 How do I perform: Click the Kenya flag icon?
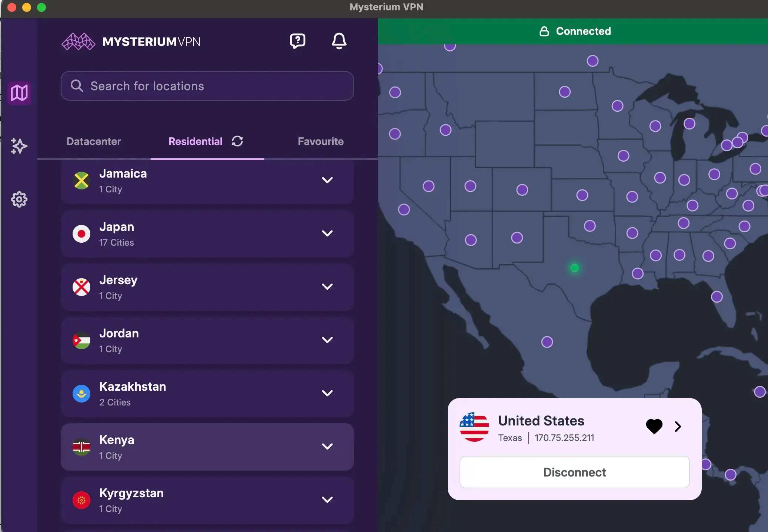pyautogui.click(x=81, y=447)
